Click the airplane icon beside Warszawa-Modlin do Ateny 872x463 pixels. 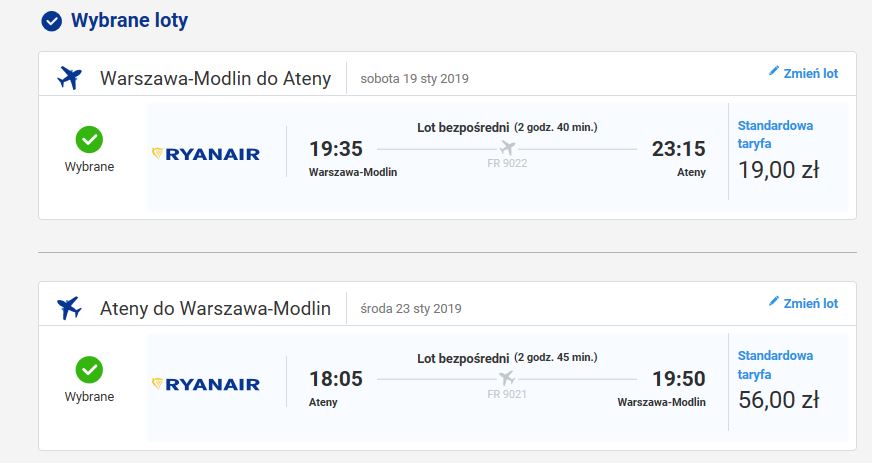pyautogui.click(x=70, y=78)
